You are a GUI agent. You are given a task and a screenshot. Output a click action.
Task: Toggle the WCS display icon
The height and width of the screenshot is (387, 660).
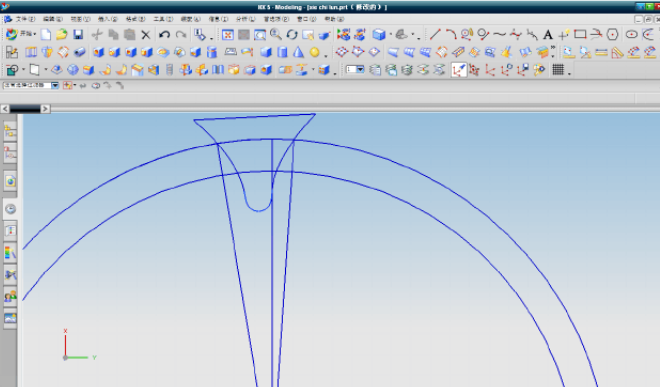pyautogui.click(x=458, y=69)
